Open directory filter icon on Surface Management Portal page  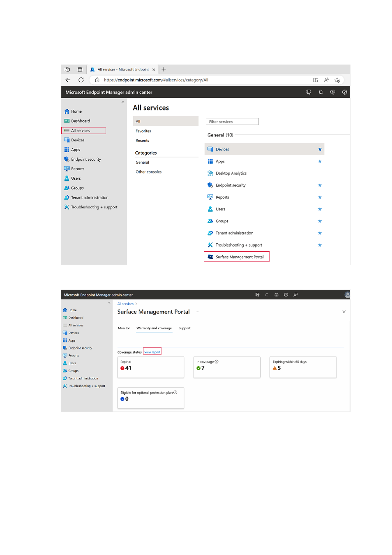coord(257,295)
